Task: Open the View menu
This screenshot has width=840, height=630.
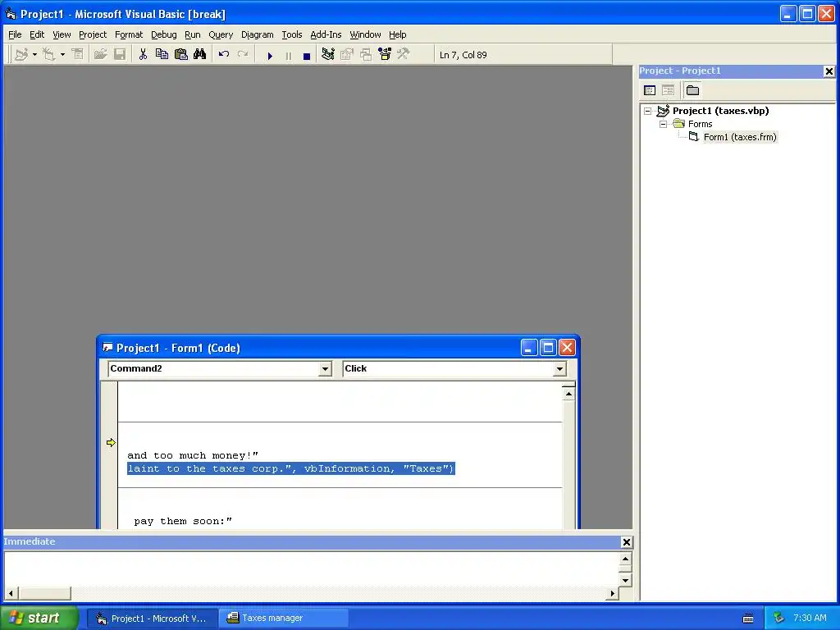Action: pos(62,34)
